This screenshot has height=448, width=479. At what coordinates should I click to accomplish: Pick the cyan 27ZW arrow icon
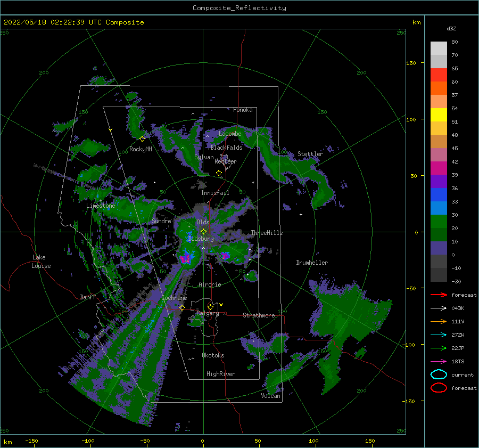[439, 335]
